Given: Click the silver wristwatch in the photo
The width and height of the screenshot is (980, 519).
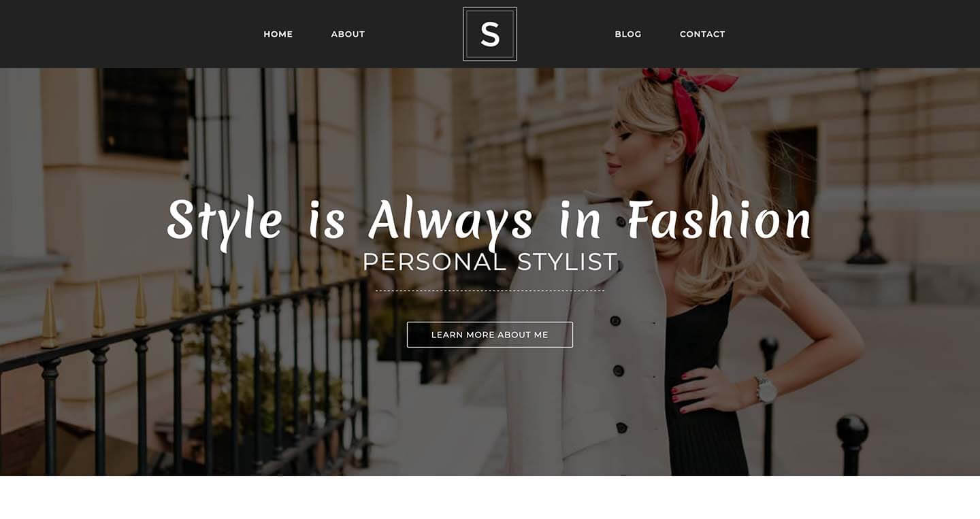Looking at the screenshot, I should tap(766, 389).
